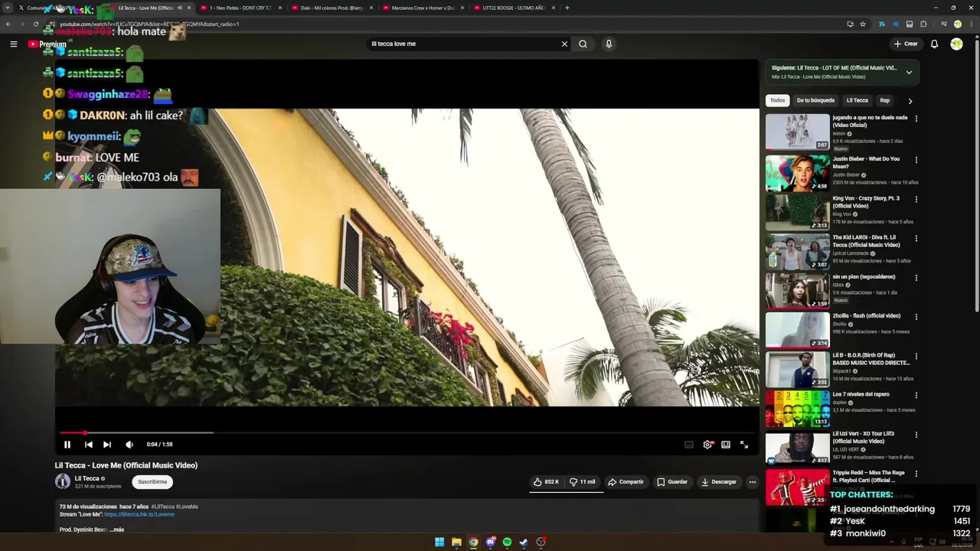Viewport: 980px width, 551px height.
Task: Bookmark page with star icon
Action: [863, 24]
